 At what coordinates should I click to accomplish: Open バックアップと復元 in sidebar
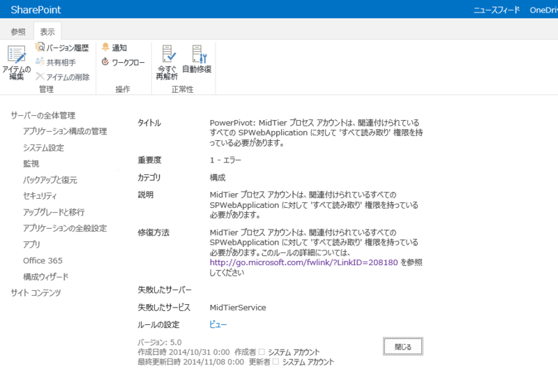click(50, 180)
